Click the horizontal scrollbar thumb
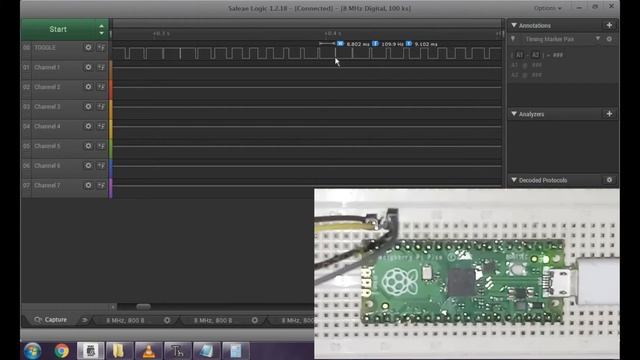The width and height of the screenshot is (640, 360). (143, 307)
